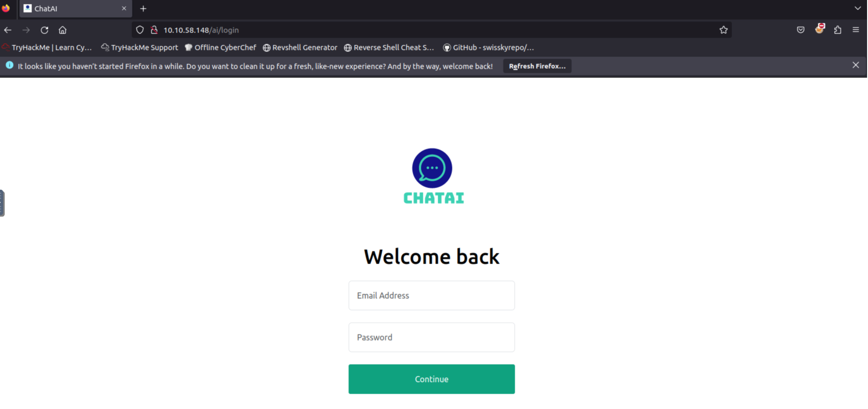This screenshot has height=409, width=868.
Task: Click the green Continue button
Action: point(432,379)
